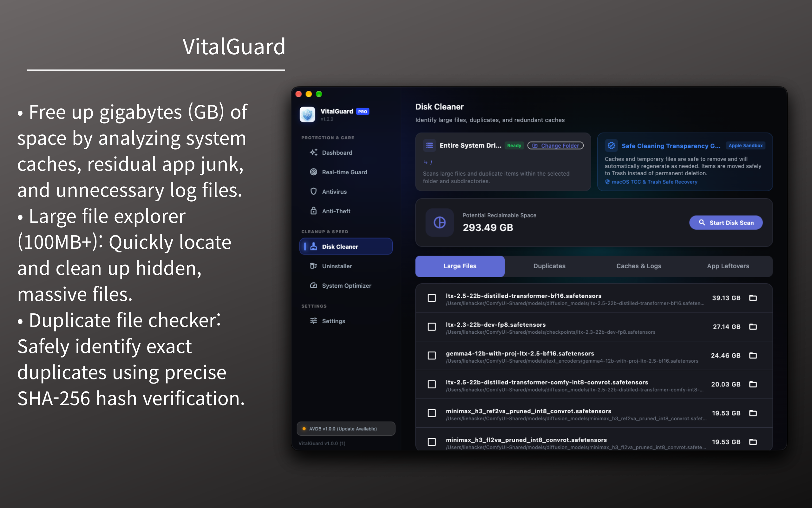Click the Disk Cleaner page heading
812x508 pixels.
[x=439, y=107]
